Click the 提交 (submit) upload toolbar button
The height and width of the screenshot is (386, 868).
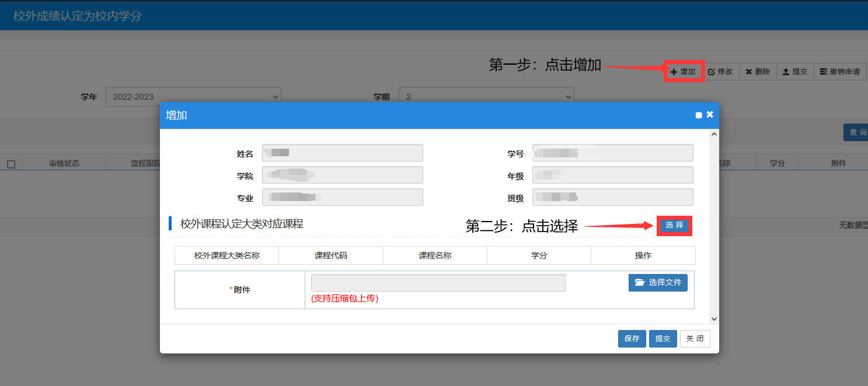click(x=794, y=72)
